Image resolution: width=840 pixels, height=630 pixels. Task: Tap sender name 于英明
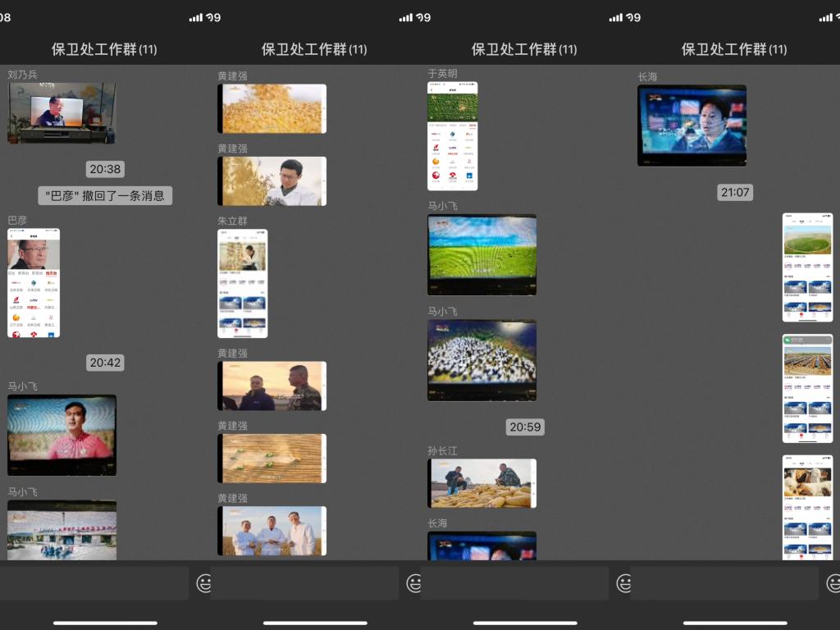[x=442, y=74]
